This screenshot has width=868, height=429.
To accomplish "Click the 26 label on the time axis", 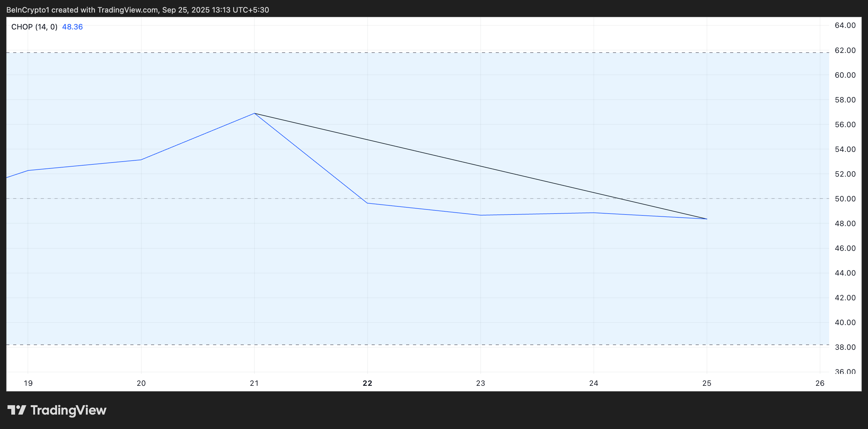I will click(x=820, y=383).
